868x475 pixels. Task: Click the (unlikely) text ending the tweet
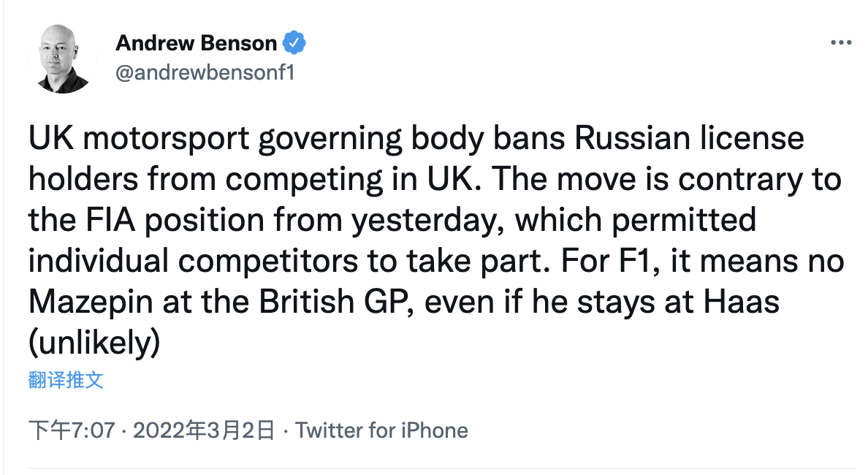[94, 343]
